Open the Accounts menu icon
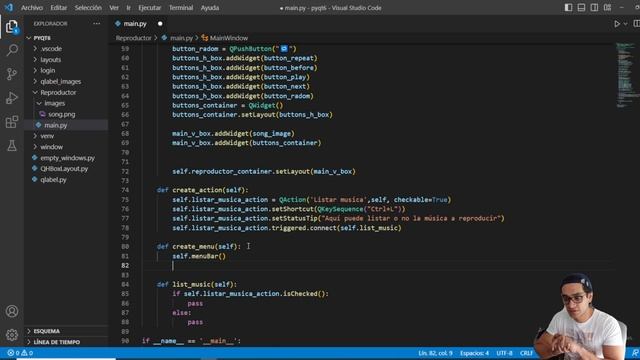This screenshot has height=360, width=640. (x=12, y=311)
